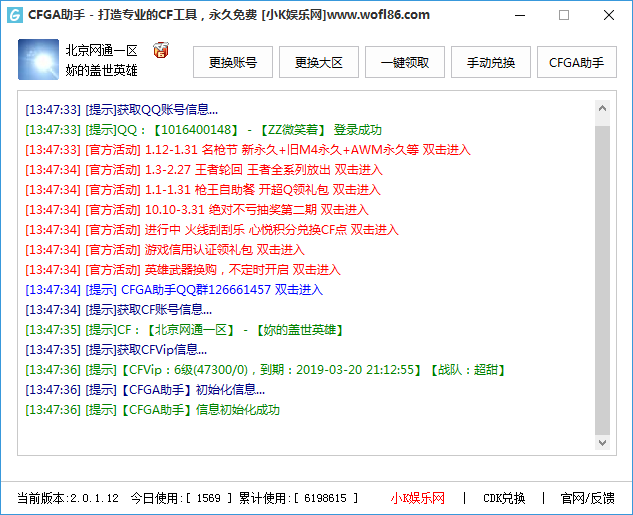The image size is (633, 515).
Task: Open the 手动兑换 button
Action: coord(491,62)
